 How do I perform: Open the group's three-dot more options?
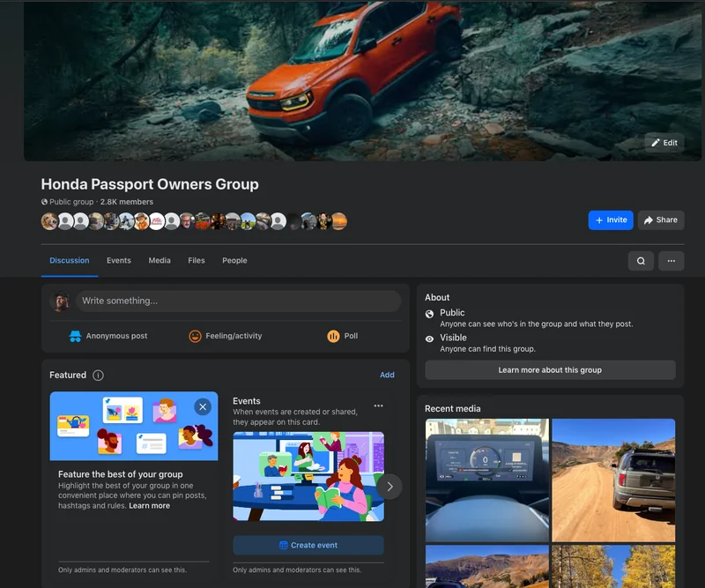coord(672,261)
